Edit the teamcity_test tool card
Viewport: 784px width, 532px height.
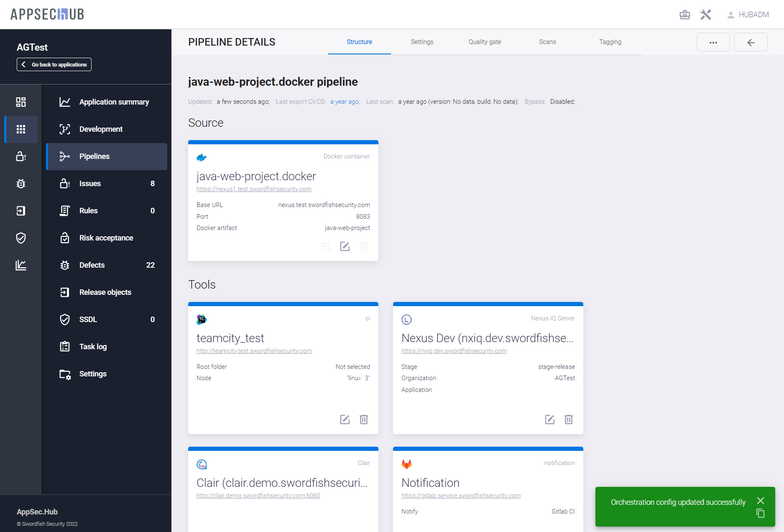click(345, 419)
